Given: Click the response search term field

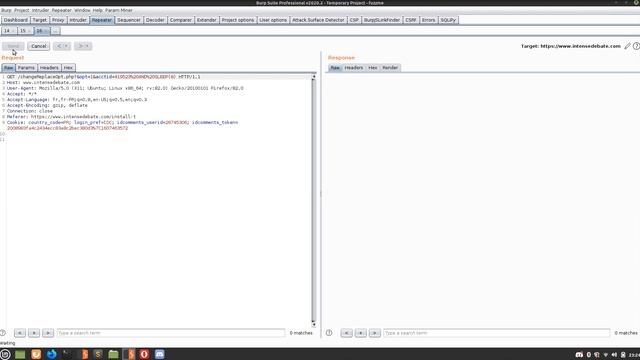Looking at the screenshot, I should (x=497, y=333).
